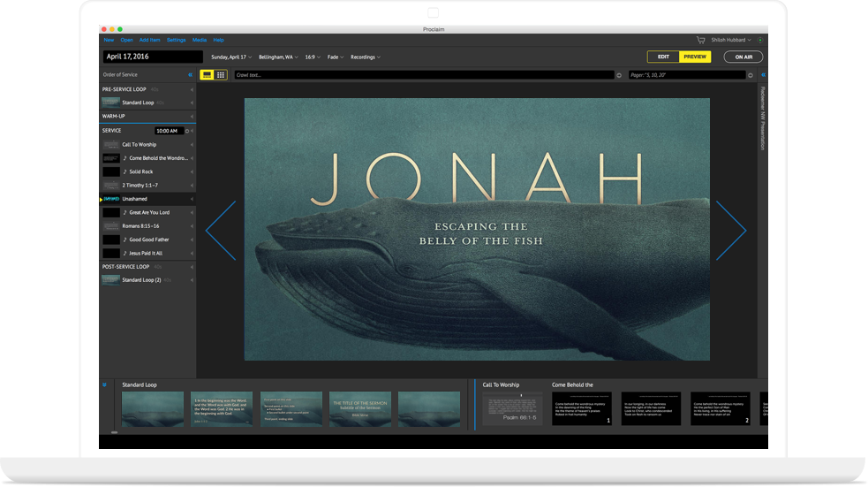The height and width of the screenshot is (487, 868).
Task: Collapse the POST-SERVICE LOOP section arrow
Action: [x=192, y=267]
